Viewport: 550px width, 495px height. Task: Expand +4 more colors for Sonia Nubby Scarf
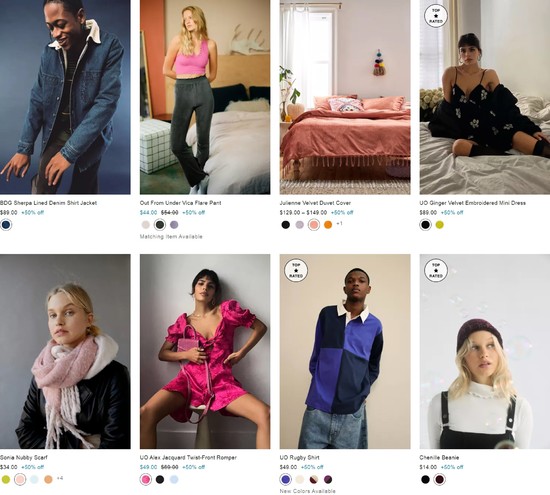tap(60, 478)
